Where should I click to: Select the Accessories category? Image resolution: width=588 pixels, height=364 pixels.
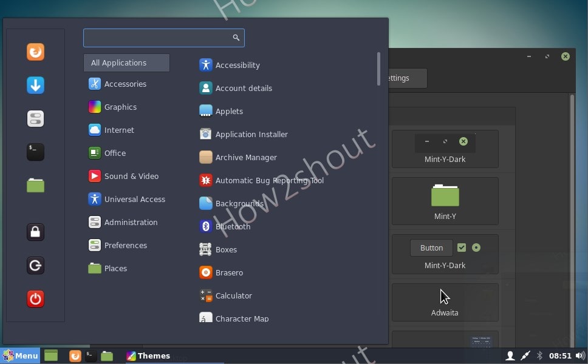(117, 84)
